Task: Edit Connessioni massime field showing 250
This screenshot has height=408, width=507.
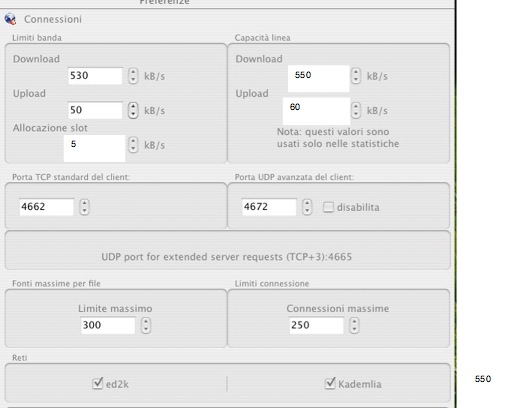Action: tap(316, 325)
